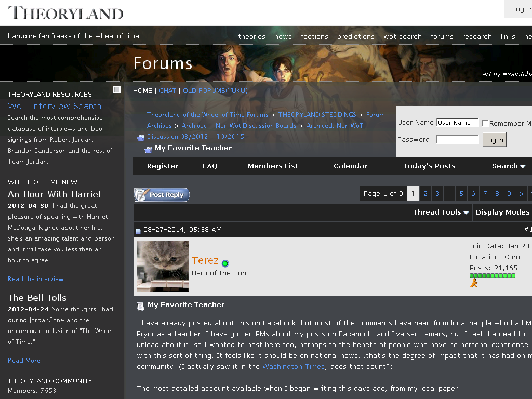
Task: Open OLD FORUMS(YUKU) link
Action: [x=216, y=91]
